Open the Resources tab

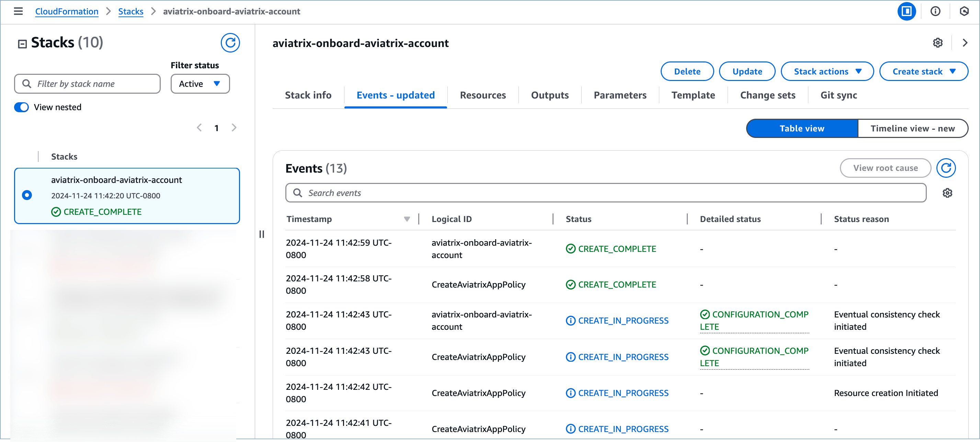pos(483,95)
